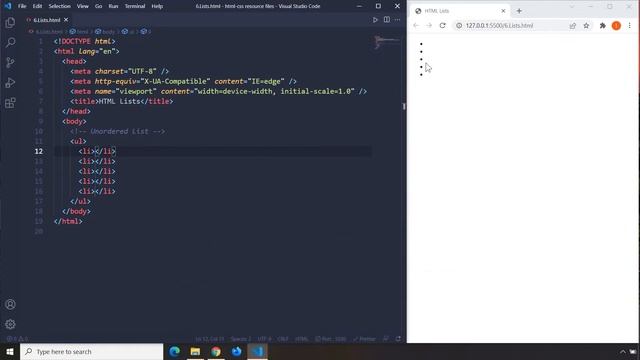Close the HTML Lists browser tab
Image resolution: width=640 pixels, height=360 pixels.
503,11
